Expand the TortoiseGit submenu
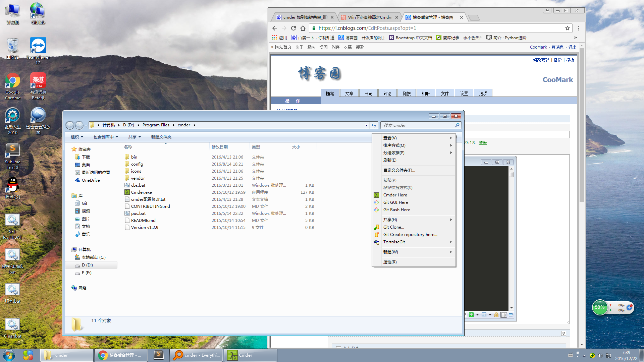644x362 pixels. tap(414, 242)
